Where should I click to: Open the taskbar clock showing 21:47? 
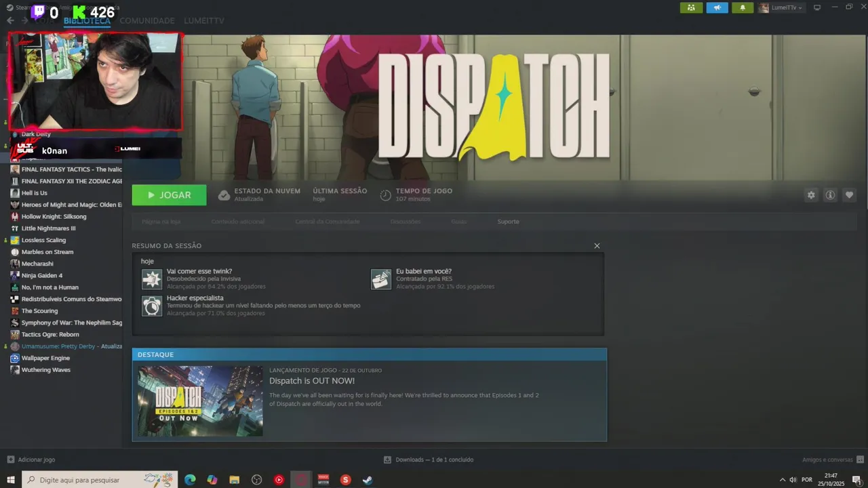(x=831, y=480)
